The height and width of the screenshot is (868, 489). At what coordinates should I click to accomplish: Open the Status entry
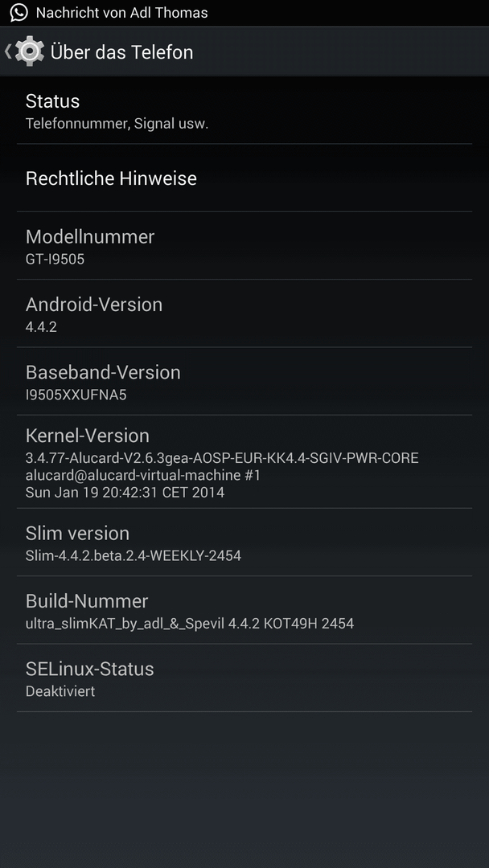point(244,110)
